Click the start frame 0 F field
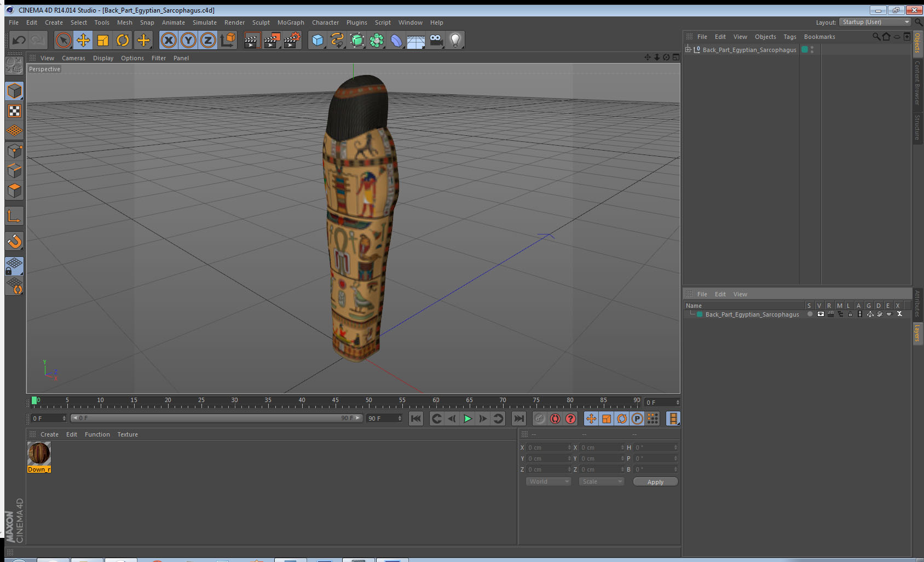 (49, 418)
